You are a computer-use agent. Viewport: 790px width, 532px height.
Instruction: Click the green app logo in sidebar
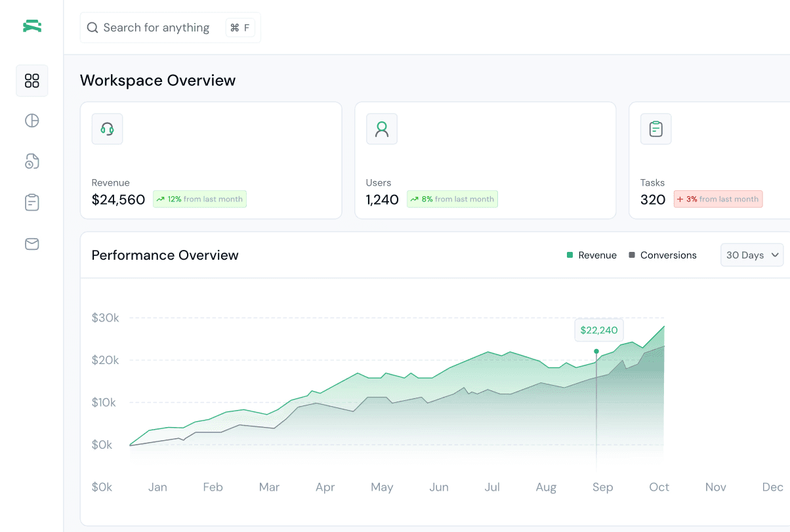pyautogui.click(x=32, y=26)
